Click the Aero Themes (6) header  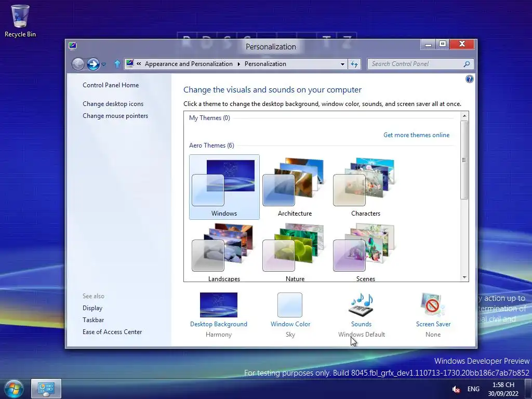pyautogui.click(x=211, y=145)
